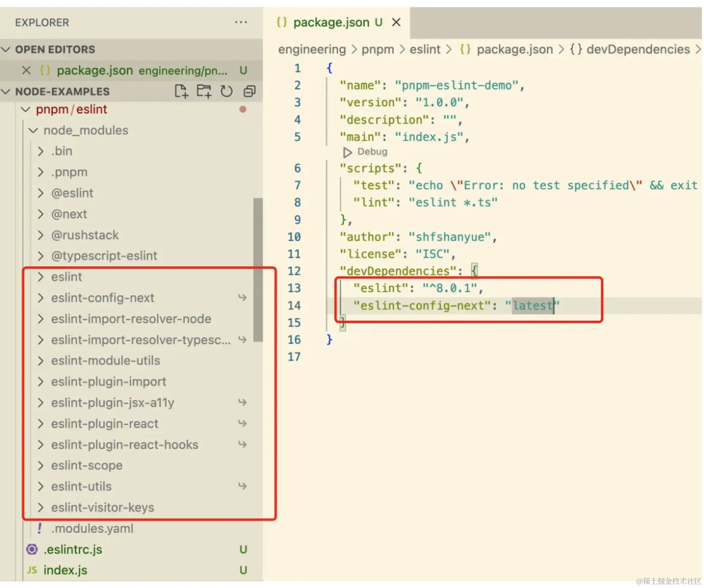The width and height of the screenshot is (704, 588).
Task: Expand the @eslint folder
Action: (x=40, y=193)
